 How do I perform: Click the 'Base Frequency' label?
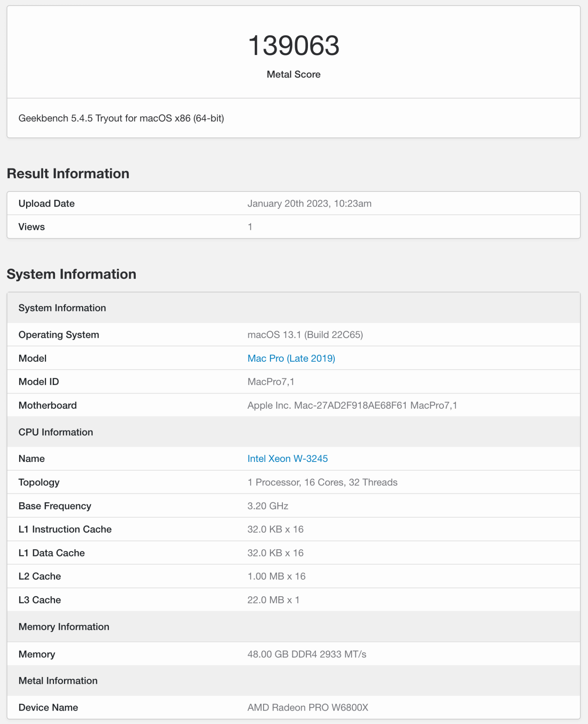tap(55, 506)
